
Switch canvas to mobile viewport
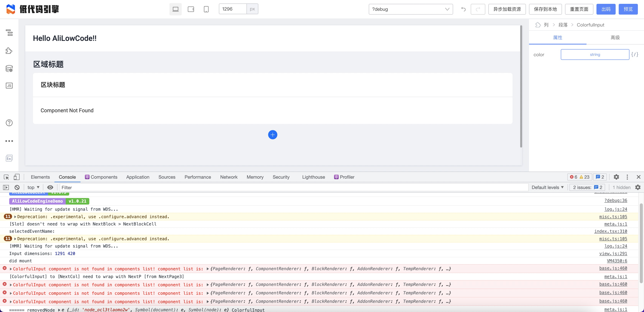pyautogui.click(x=206, y=9)
